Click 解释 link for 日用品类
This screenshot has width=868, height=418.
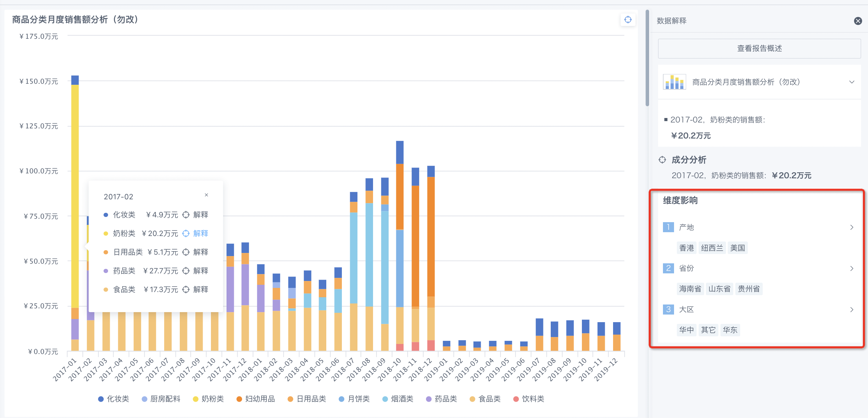[201, 252]
